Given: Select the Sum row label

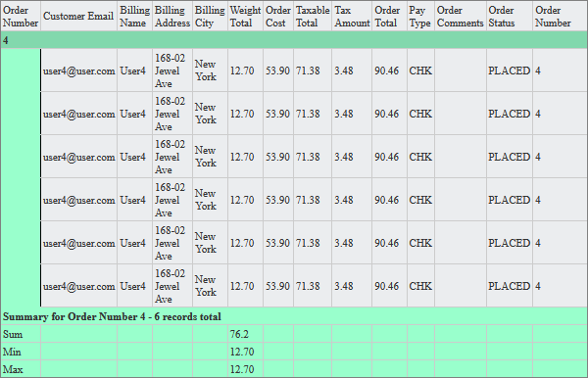Looking at the screenshot, I should coord(13,334).
